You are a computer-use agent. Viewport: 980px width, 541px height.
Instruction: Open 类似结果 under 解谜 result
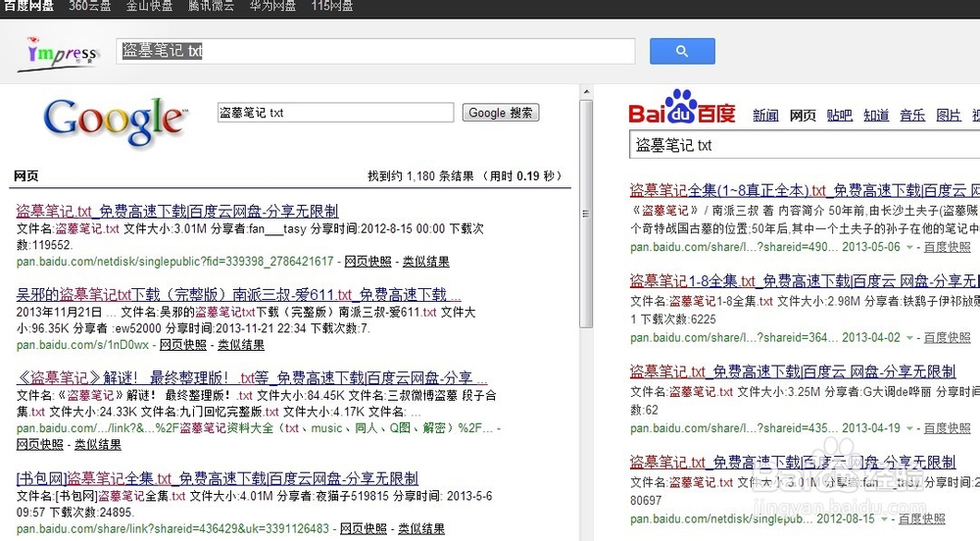tap(97, 444)
